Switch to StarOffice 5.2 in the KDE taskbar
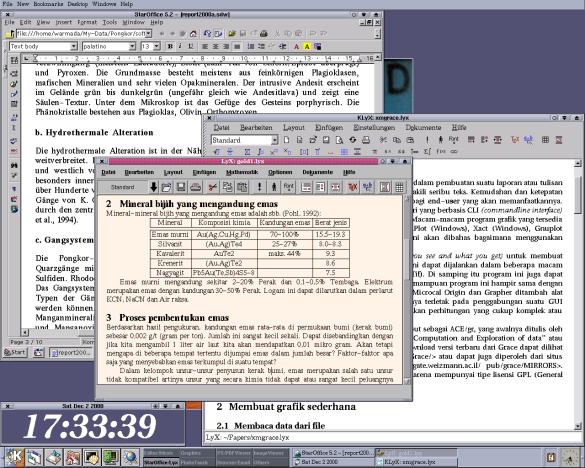 [333, 453]
